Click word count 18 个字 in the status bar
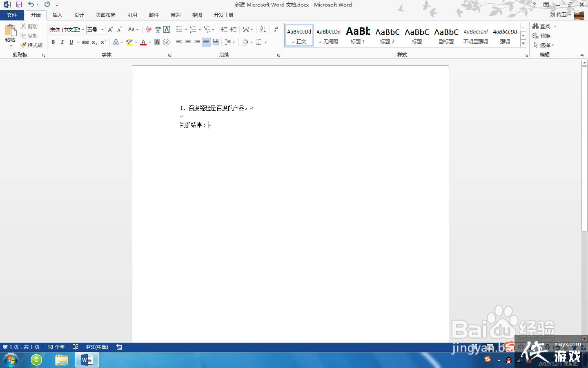The width and height of the screenshot is (588, 368). tap(56, 347)
